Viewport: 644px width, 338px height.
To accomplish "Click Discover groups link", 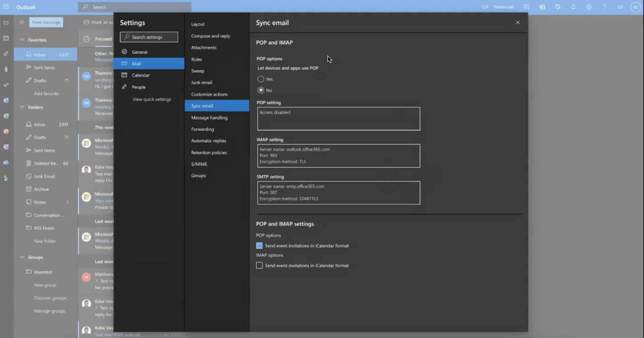I will coord(50,298).
